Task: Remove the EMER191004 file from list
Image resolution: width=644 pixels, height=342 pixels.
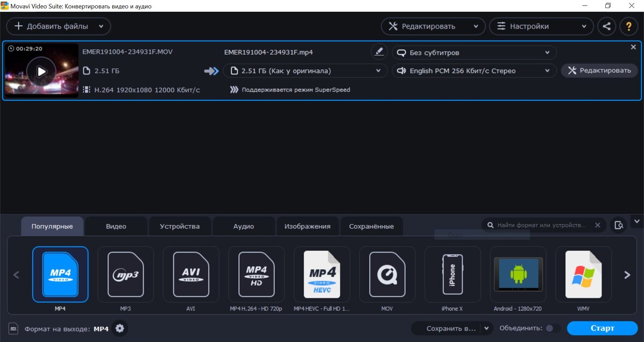Action: coord(633,47)
